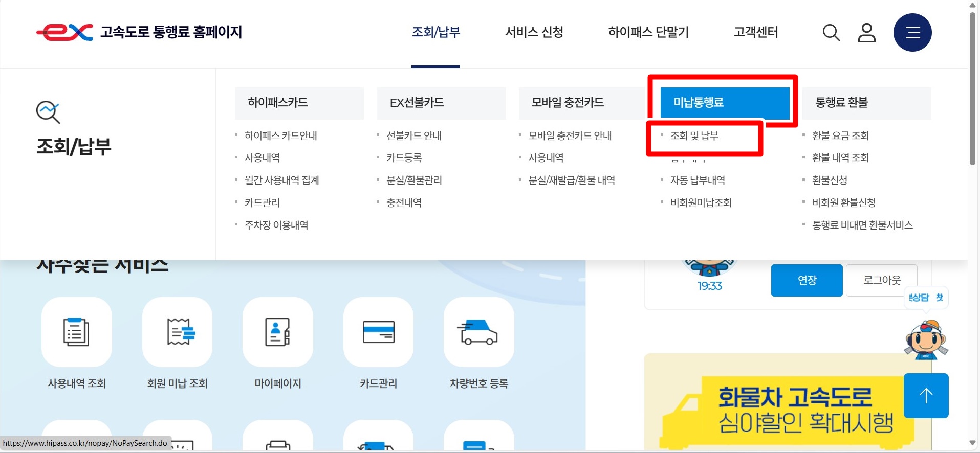
Task: Click the 카드관리 credit card icon
Action: pos(378,332)
